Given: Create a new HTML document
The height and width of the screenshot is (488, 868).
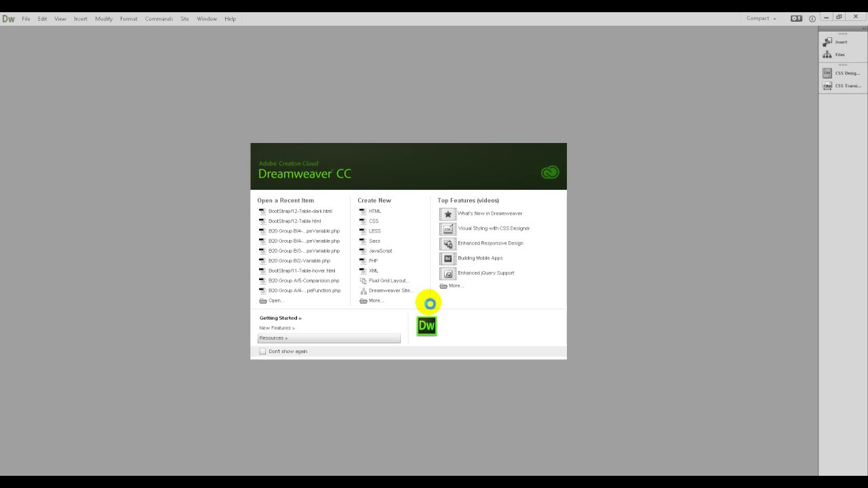Looking at the screenshot, I should pyautogui.click(x=370, y=211).
